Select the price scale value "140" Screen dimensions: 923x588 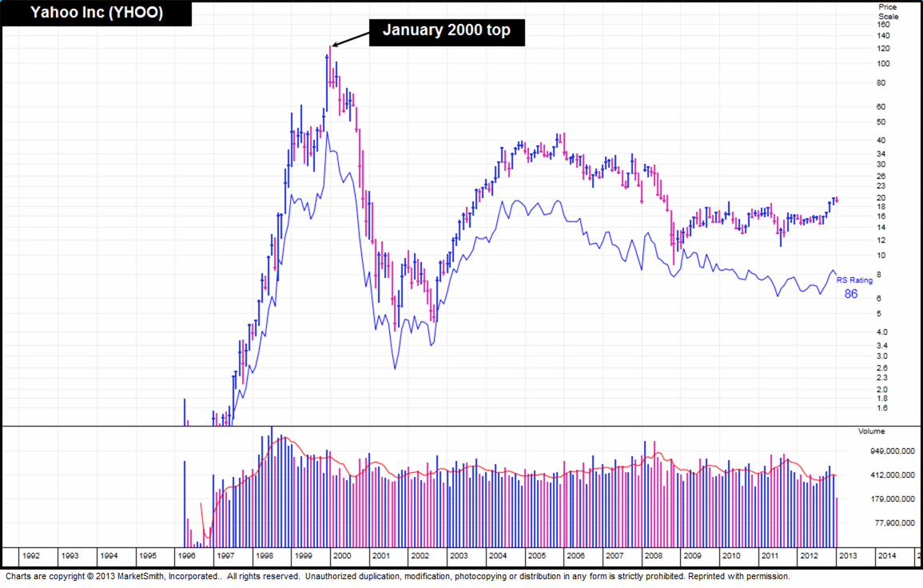(x=884, y=36)
